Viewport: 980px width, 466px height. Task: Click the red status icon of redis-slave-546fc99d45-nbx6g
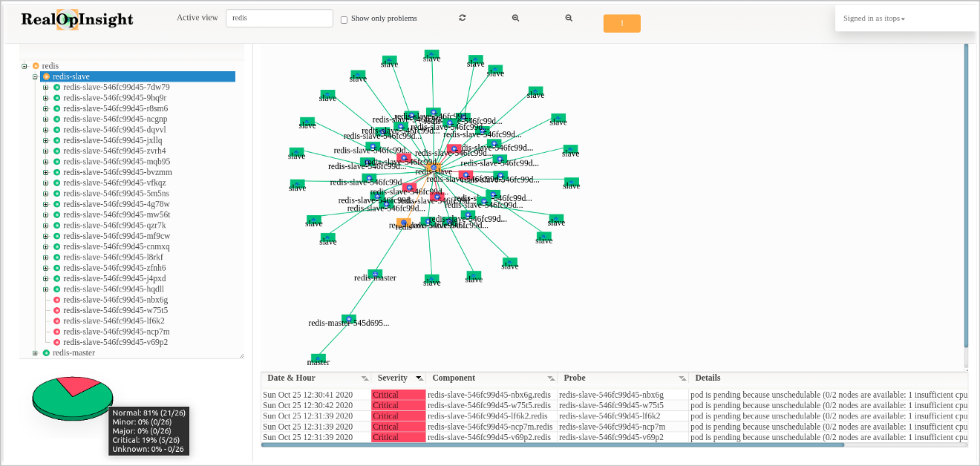(x=56, y=300)
